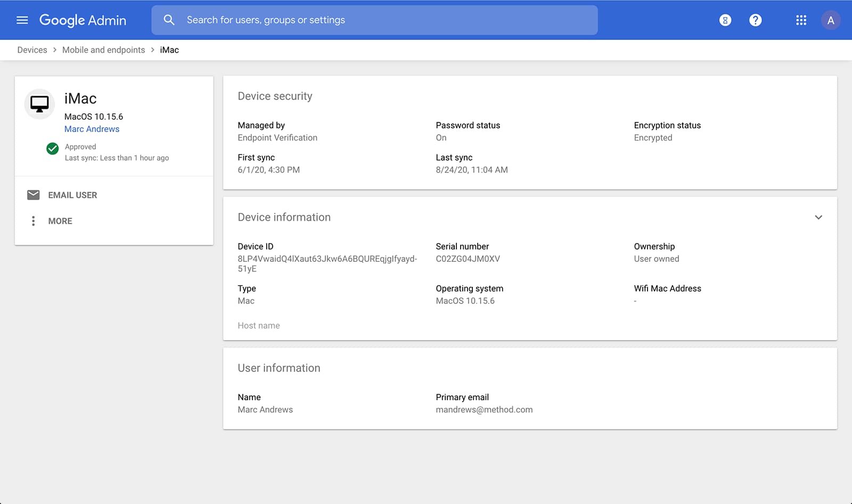Focus the search users, groups or settings field
The width and height of the screenshot is (852, 504).
coord(374,20)
